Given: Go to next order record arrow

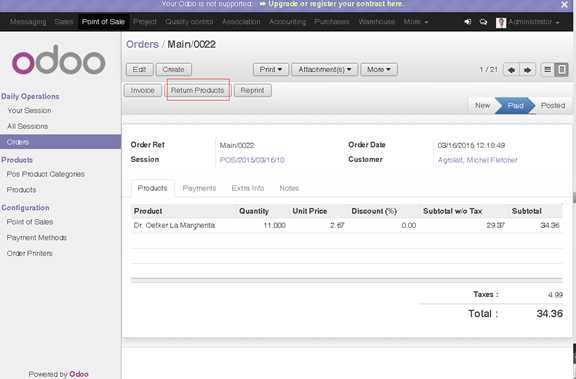Looking at the screenshot, I should pos(528,70).
